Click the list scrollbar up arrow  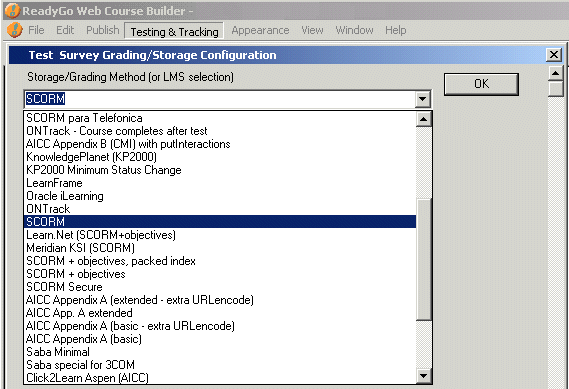tap(423, 119)
